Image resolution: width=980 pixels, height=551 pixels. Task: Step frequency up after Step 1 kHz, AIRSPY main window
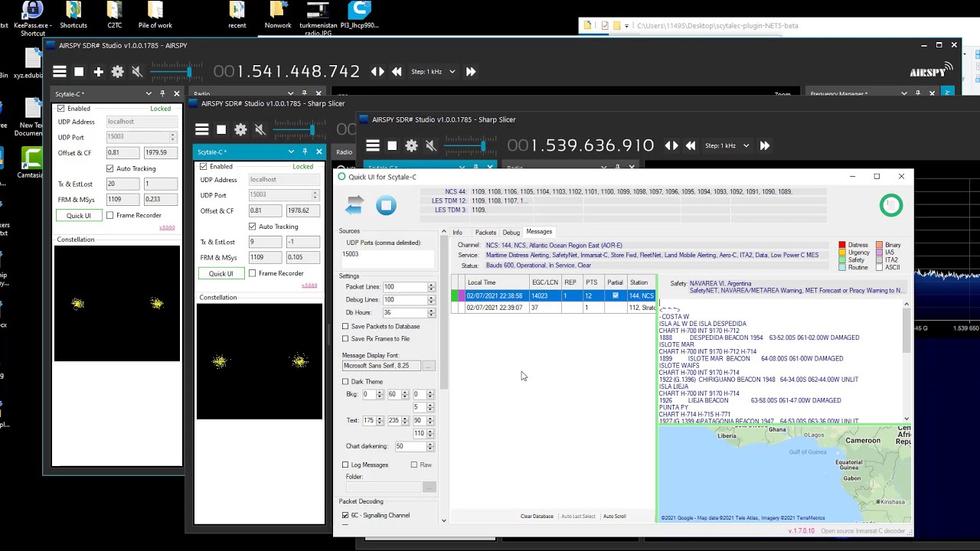click(x=470, y=71)
